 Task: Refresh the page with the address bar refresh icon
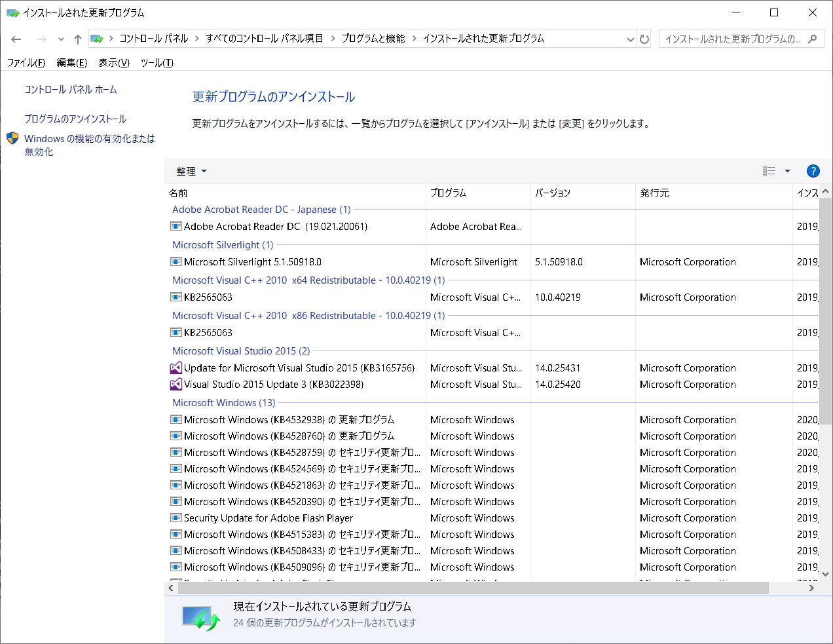(x=644, y=39)
